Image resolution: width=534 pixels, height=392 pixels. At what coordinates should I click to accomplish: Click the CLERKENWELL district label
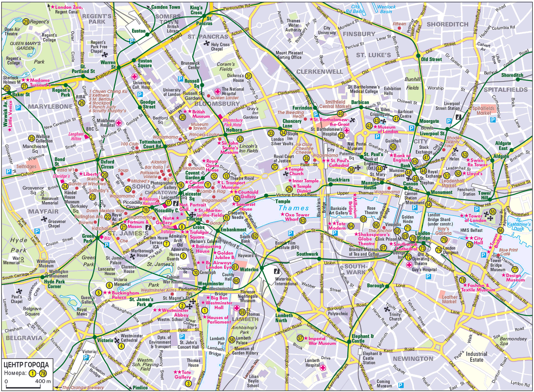[319, 72]
